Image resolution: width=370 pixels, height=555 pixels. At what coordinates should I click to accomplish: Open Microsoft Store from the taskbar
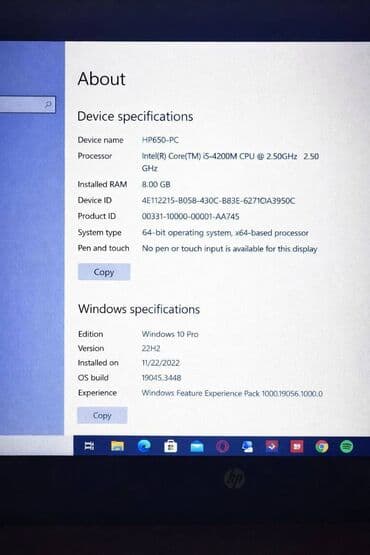tap(170, 446)
